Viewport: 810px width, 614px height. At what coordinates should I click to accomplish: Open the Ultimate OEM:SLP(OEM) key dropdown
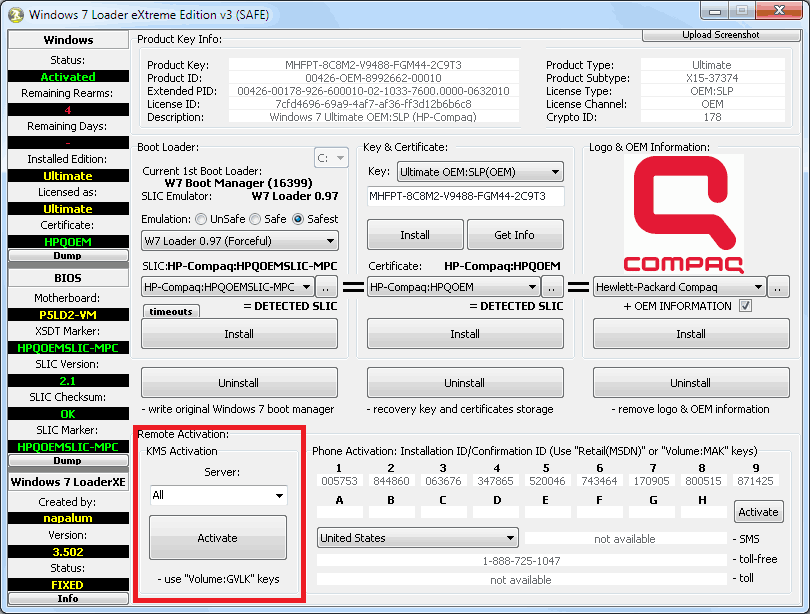(x=480, y=172)
